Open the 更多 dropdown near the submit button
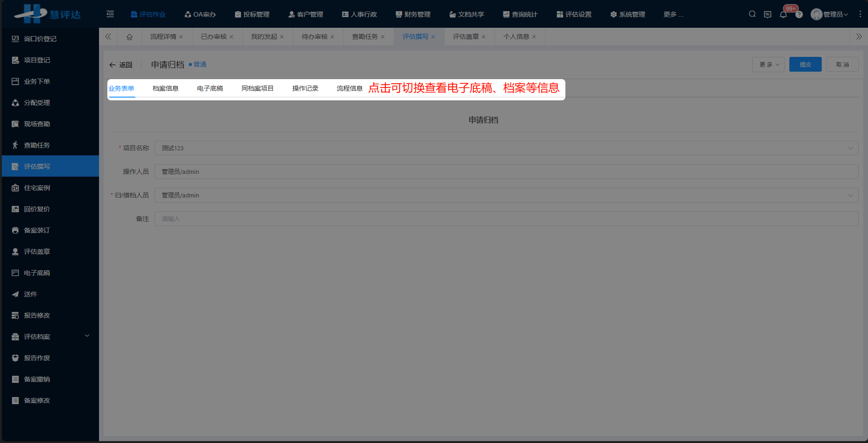Image resolution: width=868 pixels, height=443 pixels. 768,64
